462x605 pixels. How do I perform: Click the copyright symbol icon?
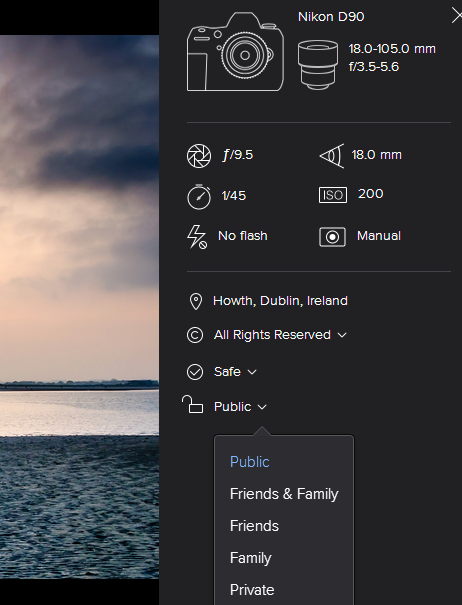[195, 335]
